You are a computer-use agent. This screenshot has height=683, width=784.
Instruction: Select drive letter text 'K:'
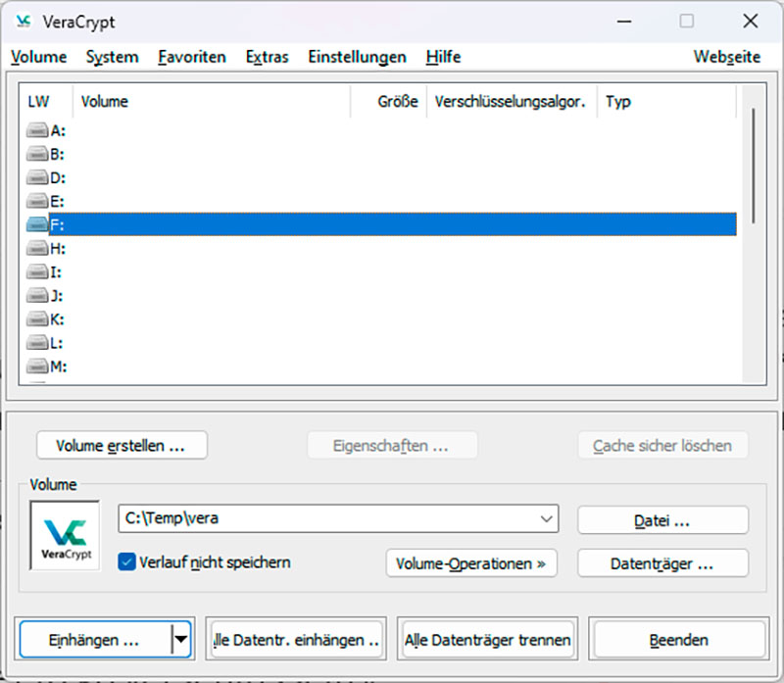[x=57, y=319]
